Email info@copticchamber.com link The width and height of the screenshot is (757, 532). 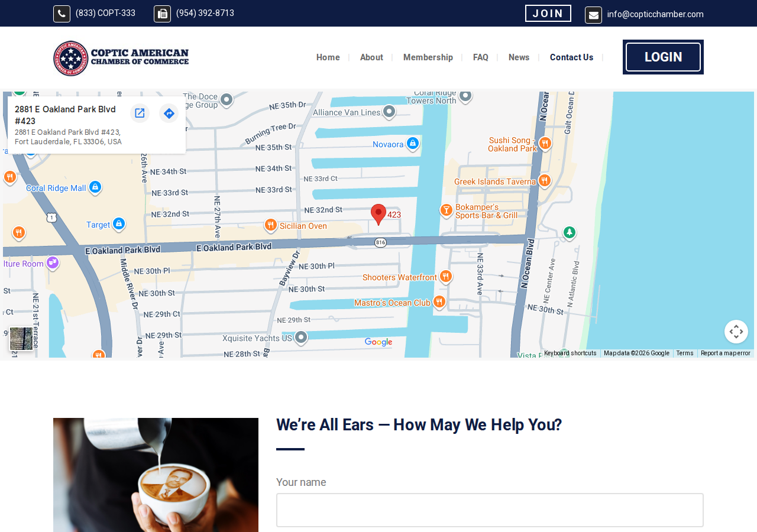click(x=655, y=14)
